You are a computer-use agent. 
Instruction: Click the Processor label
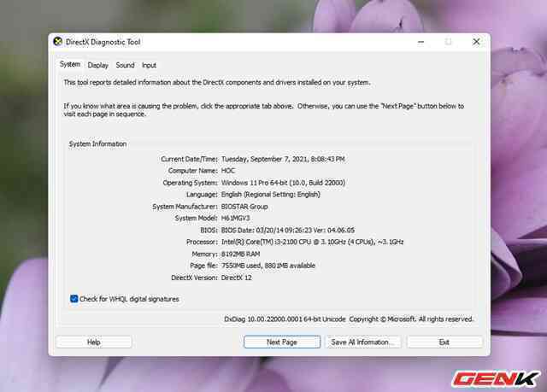[202, 242]
